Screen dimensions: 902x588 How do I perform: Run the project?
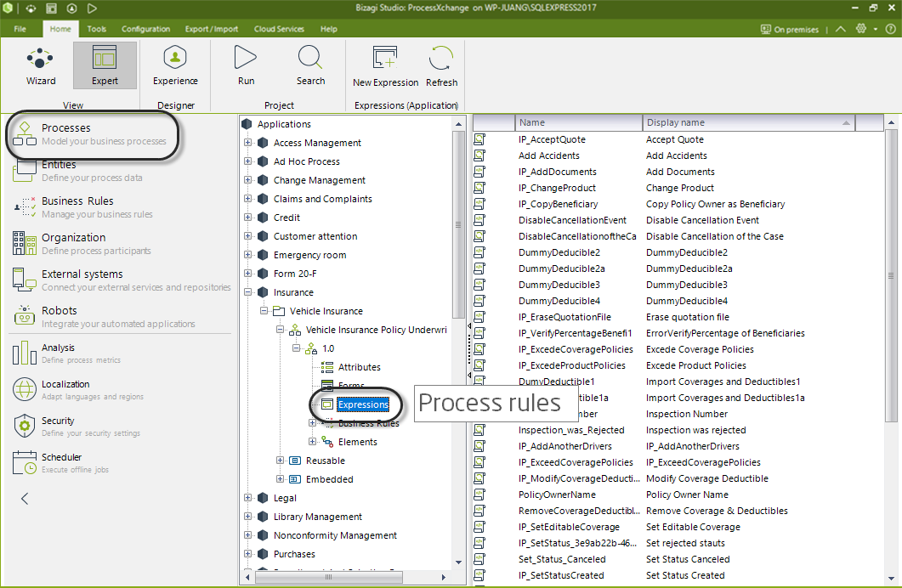246,65
